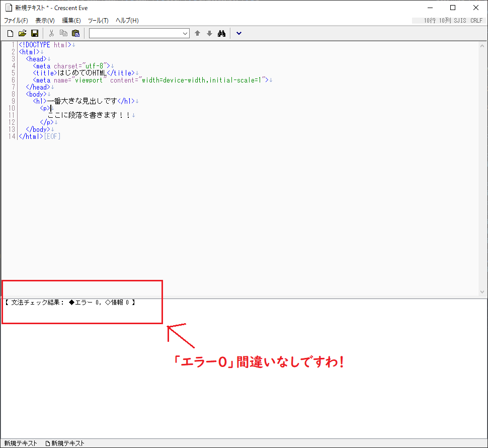
Task: Expand the search box dropdown arrow
Action: coord(185,33)
